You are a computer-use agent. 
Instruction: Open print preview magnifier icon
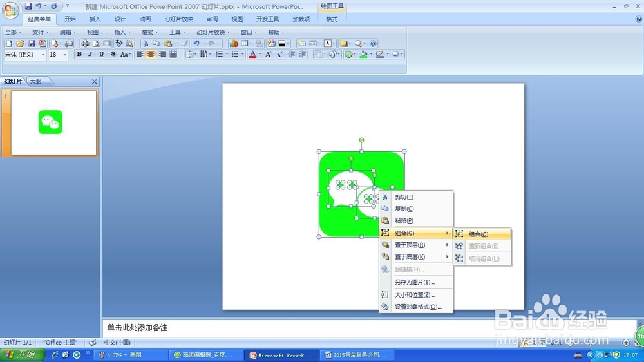96,43
